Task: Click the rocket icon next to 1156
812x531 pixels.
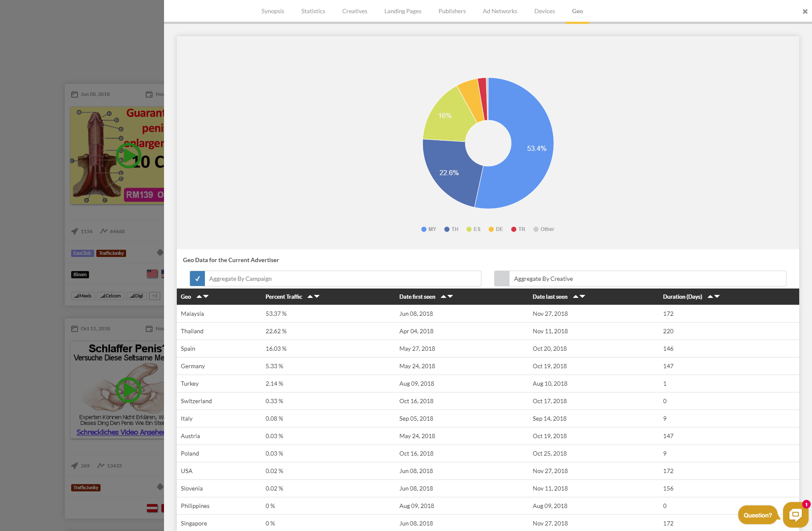Action: click(x=75, y=231)
